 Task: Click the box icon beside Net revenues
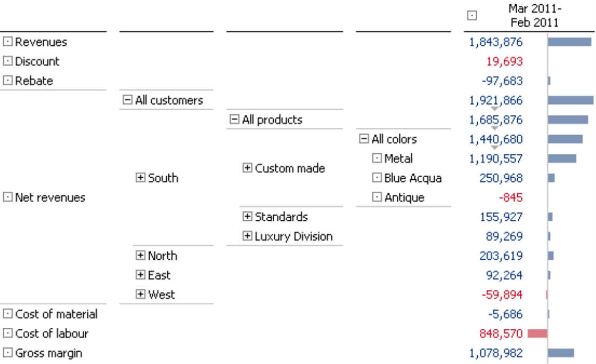[7, 197]
